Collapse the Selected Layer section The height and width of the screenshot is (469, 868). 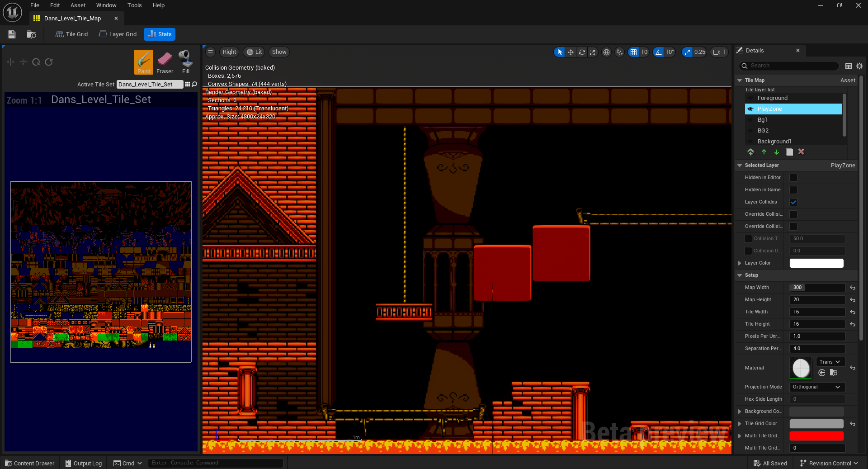click(x=740, y=166)
